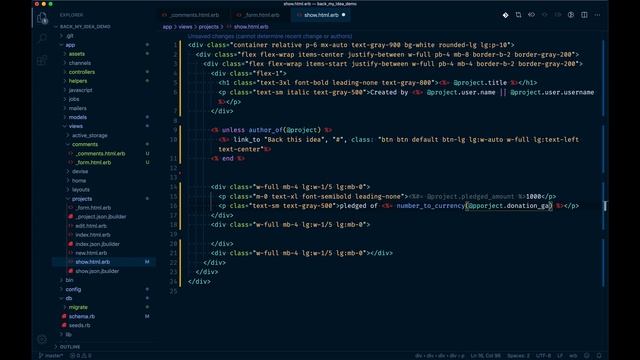Screen dimensions: 640x360
Task: Open _project.json.jbuilder file
Action: coord(101,217)
